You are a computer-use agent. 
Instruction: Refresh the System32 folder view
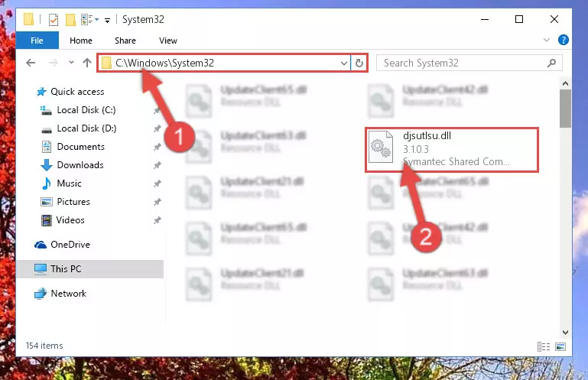359,63
